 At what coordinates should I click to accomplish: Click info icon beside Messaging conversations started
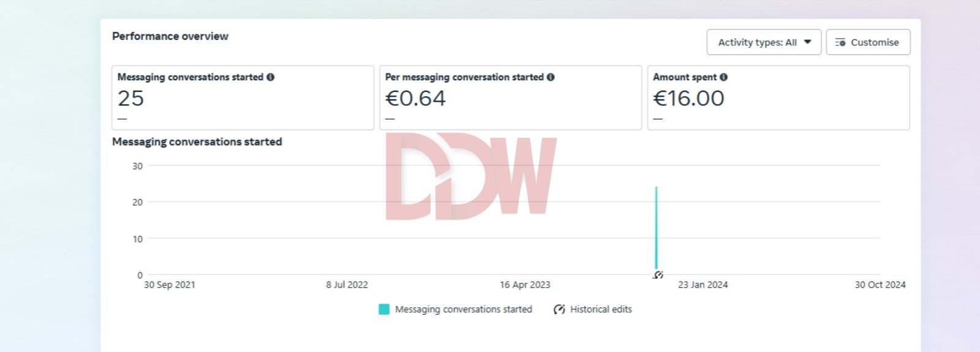coord(271,77)
